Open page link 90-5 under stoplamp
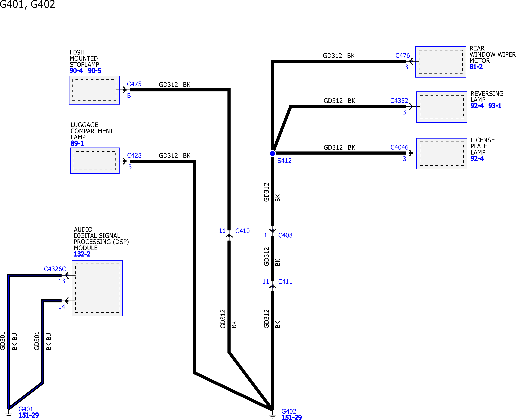This screenshot has width=516, height=420. point(94,71)
